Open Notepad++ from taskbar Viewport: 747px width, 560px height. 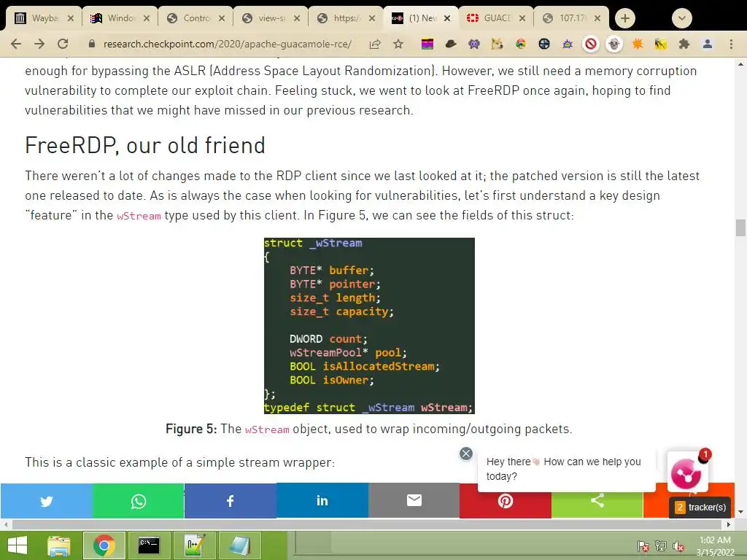195,545
